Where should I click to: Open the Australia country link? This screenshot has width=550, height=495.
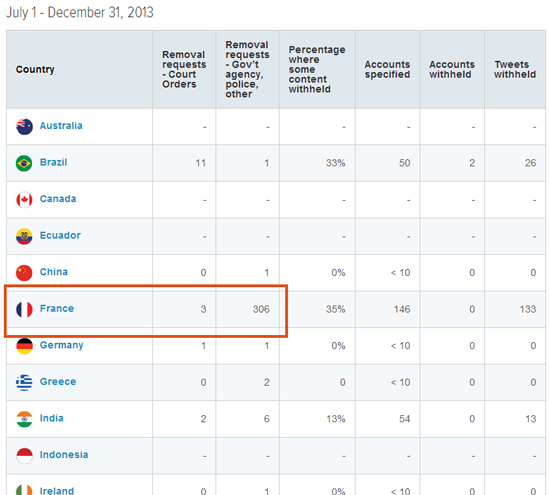(61, 126)
